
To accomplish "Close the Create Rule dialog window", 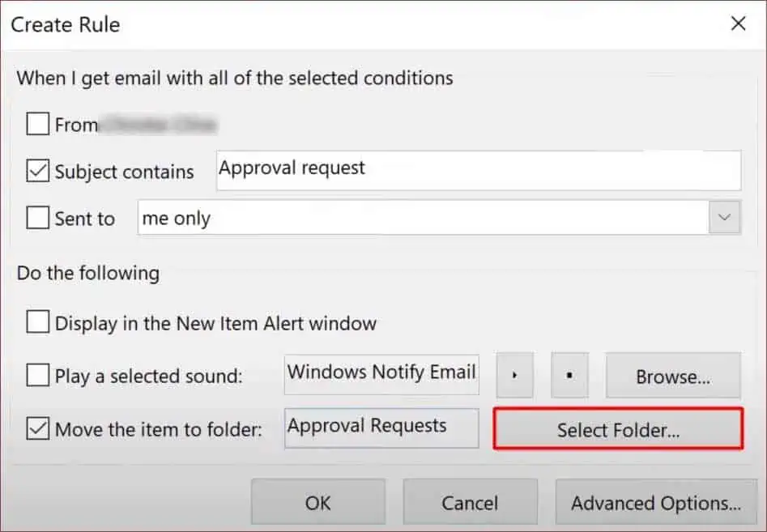I will pyautogui.click(x=738, y=23).
